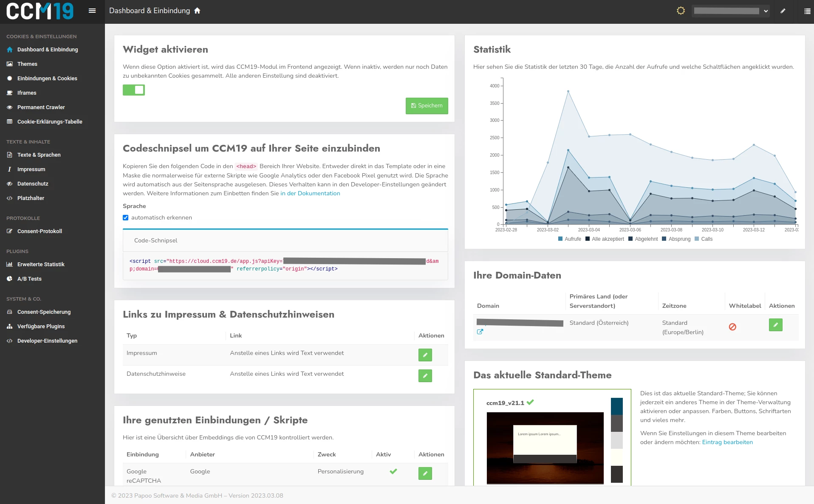Click the ccm19_v21.1 theme preview thumbnail
Image resolution: width=814 pixels, height=504 pixels.
click(x=545, y=448)
